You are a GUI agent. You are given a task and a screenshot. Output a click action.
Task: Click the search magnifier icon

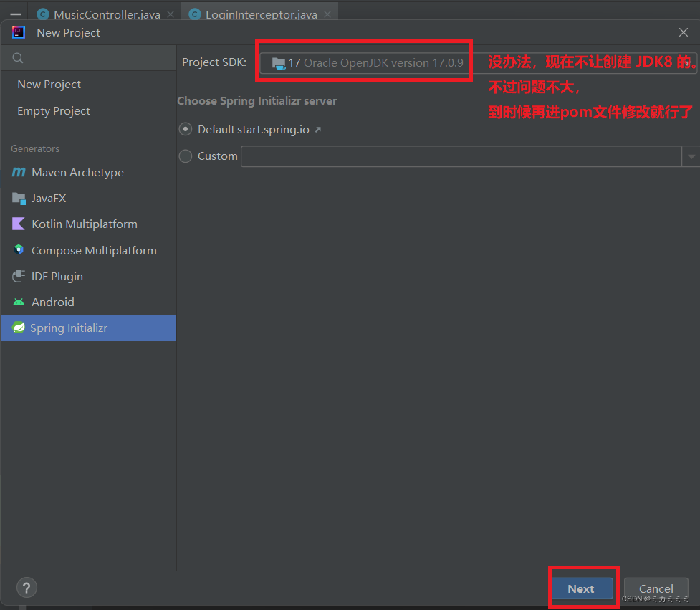click(x=18, y=58)
